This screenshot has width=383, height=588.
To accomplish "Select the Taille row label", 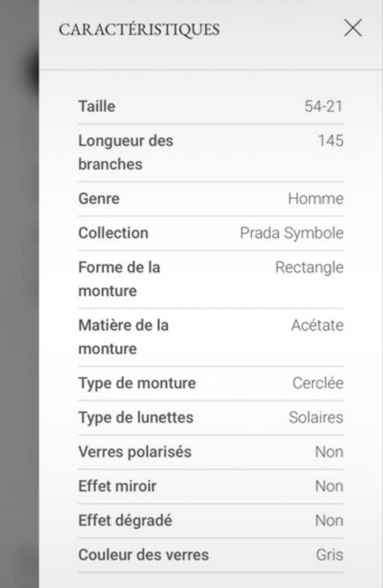I will [97, 106].
